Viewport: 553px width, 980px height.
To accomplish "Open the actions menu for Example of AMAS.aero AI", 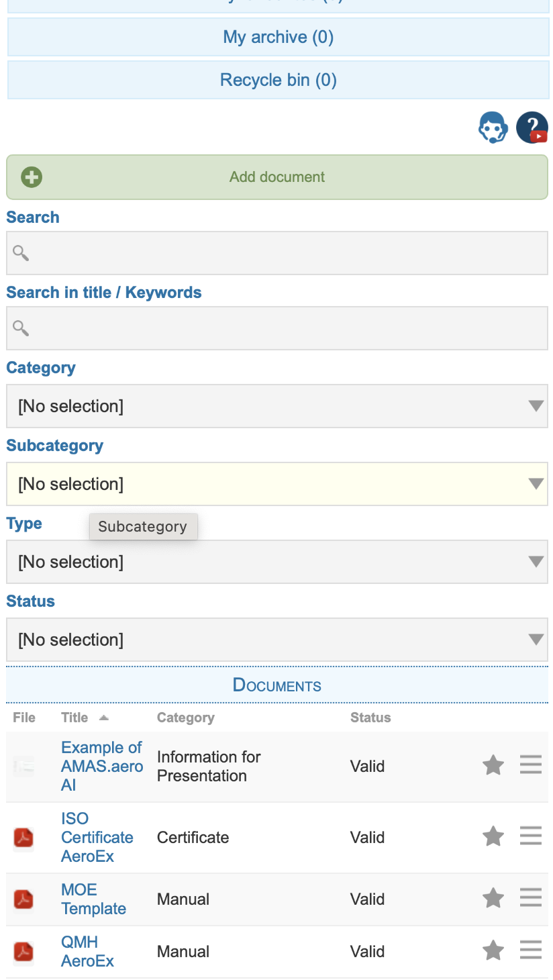I will (531, 765).
